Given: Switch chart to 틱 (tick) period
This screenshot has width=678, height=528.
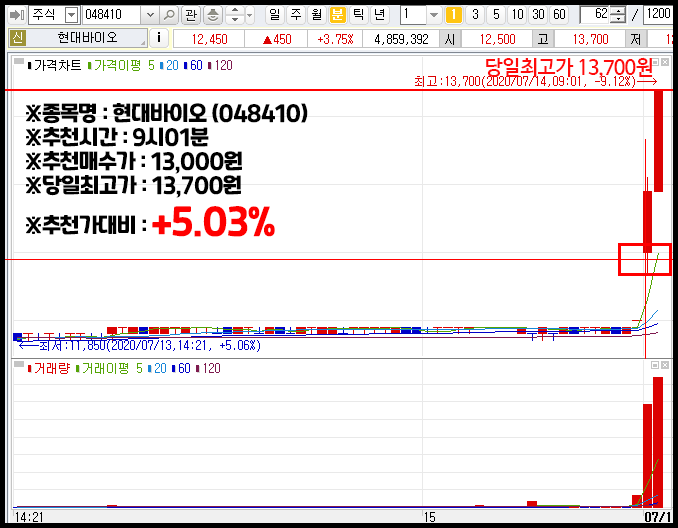Looking at the screenshot, I should click(x=358, y=15).
